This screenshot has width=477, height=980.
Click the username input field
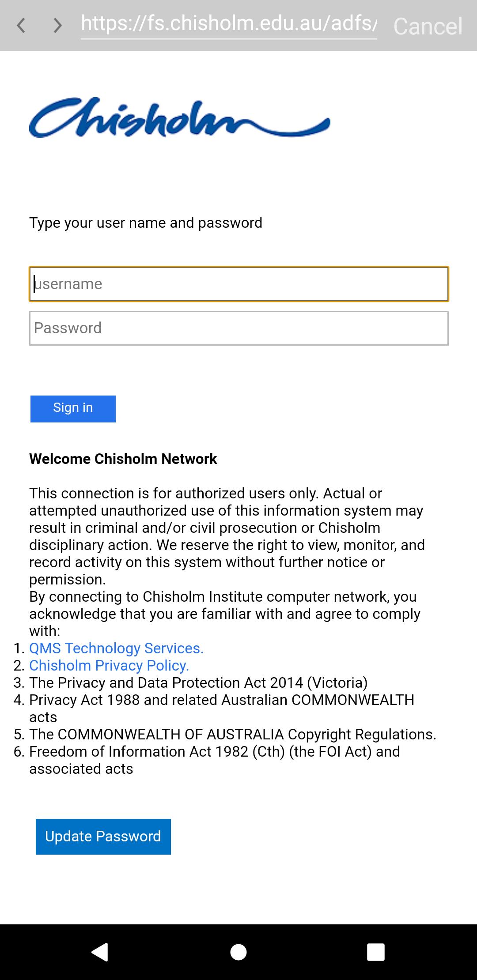pos(238,284)
